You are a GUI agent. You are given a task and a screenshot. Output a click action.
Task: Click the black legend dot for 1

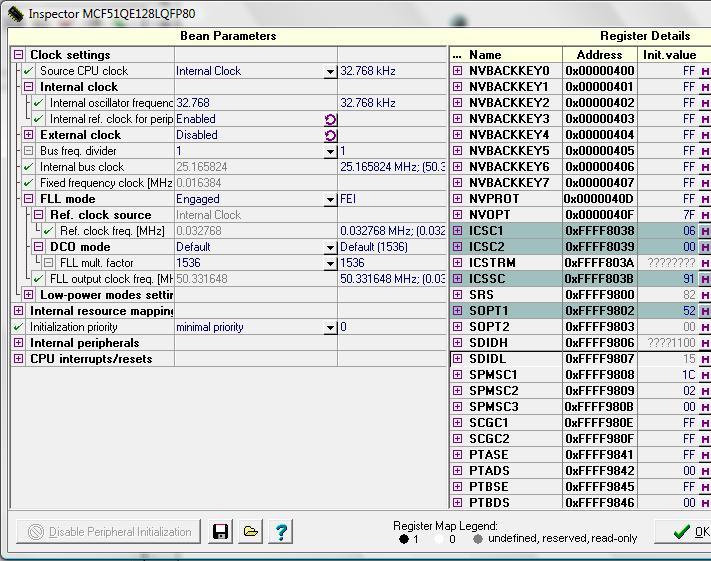click(404, 539)
